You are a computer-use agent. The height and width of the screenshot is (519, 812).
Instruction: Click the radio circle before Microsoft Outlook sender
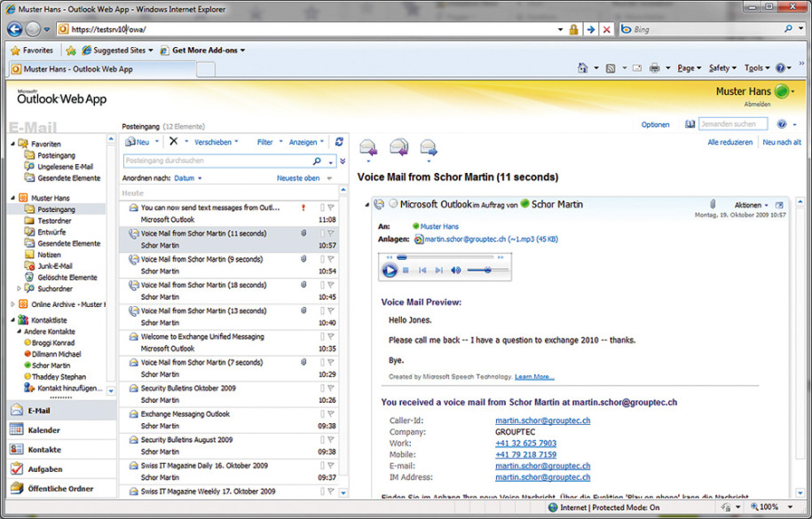click(x=393, y=204)
